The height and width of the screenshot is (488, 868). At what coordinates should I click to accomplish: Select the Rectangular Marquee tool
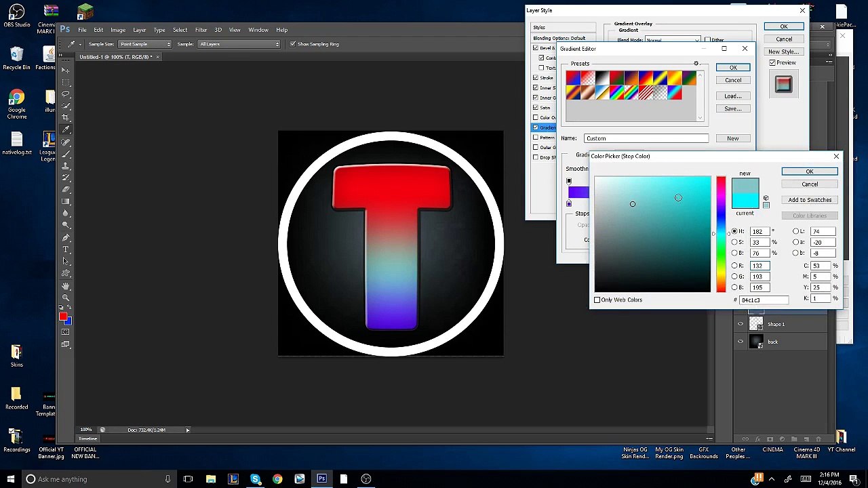point(66,82)
